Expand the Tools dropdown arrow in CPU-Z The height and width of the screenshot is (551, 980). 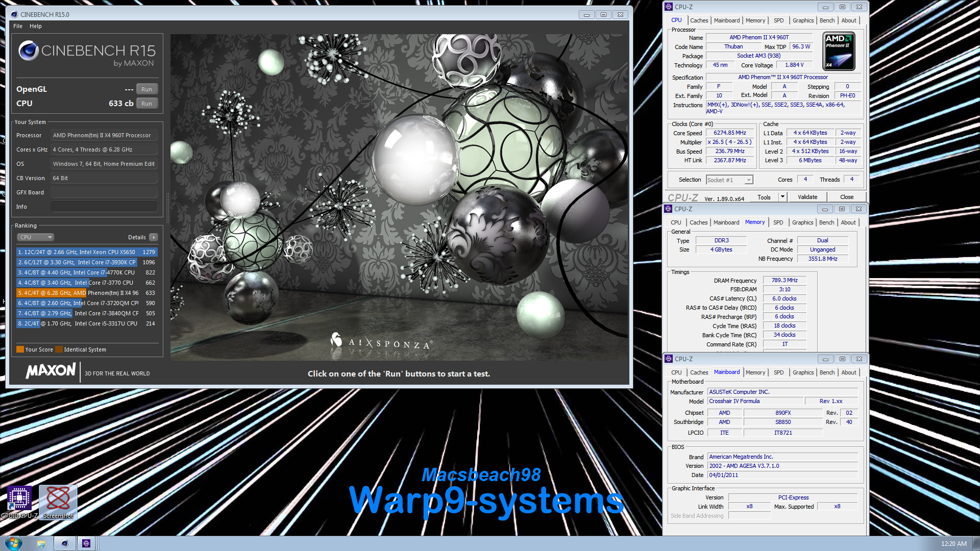(782, 197)
